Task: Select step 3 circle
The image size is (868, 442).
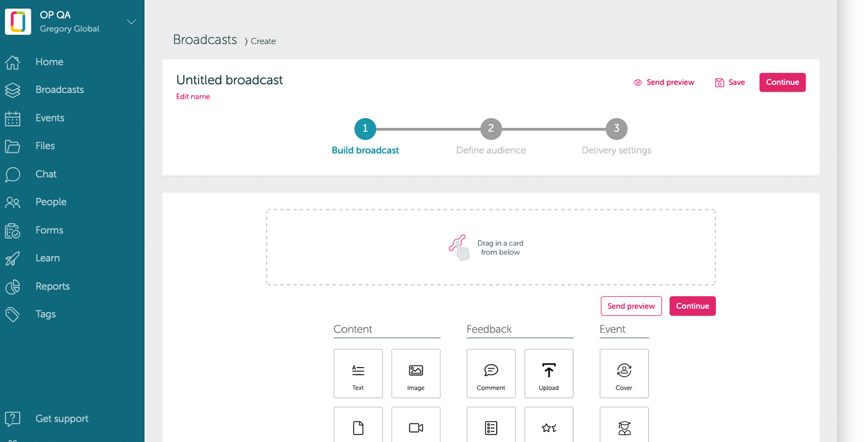Action: pyautogui.click(x=616, y=129)
